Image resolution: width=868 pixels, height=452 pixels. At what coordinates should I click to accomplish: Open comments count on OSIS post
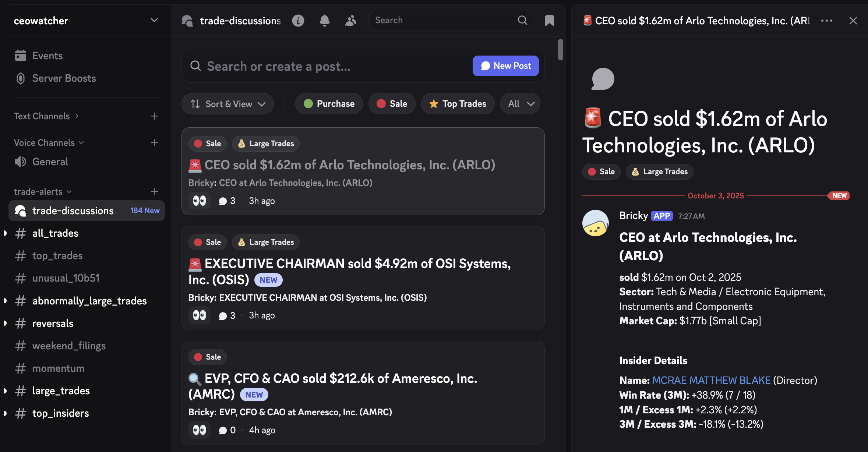[227, 315]
